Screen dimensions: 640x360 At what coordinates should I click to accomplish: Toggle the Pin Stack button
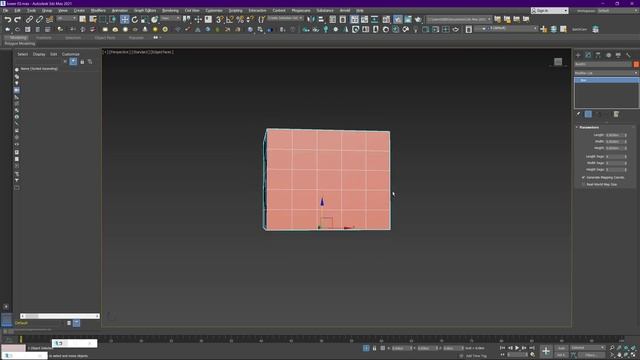coord(578,114)
